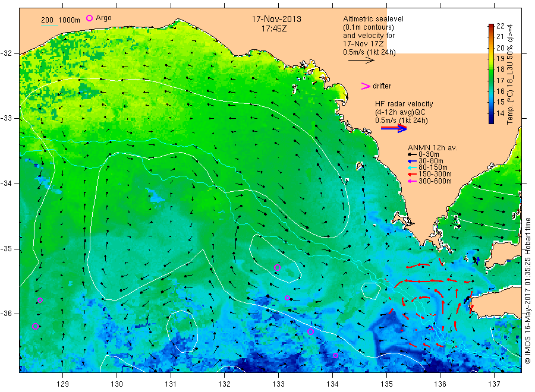
Task: Click the latitude axis label '-32'
Action: (x=7, y=53)
